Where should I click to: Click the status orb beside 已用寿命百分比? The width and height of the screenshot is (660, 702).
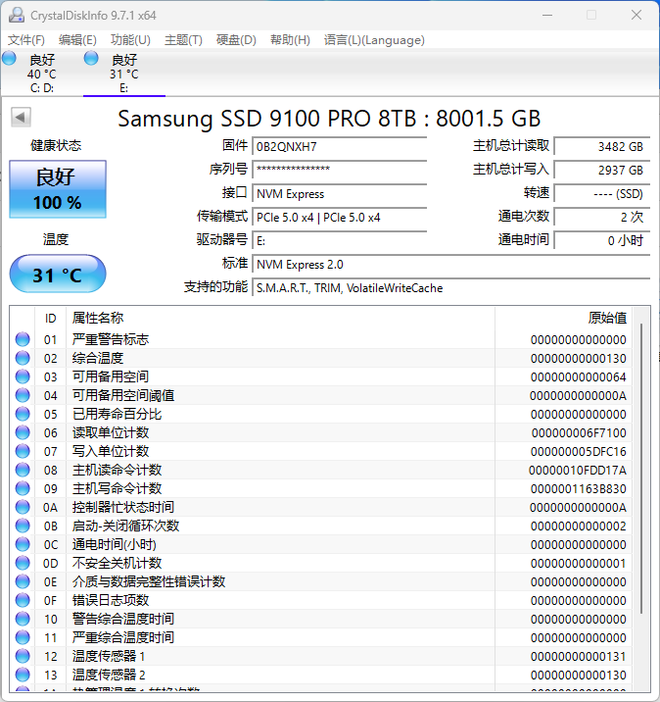pyautogui.click(x=22, y=414)
